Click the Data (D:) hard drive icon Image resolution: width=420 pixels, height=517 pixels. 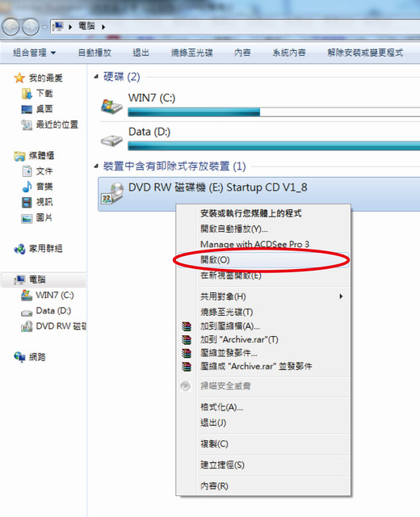[111, 141]
